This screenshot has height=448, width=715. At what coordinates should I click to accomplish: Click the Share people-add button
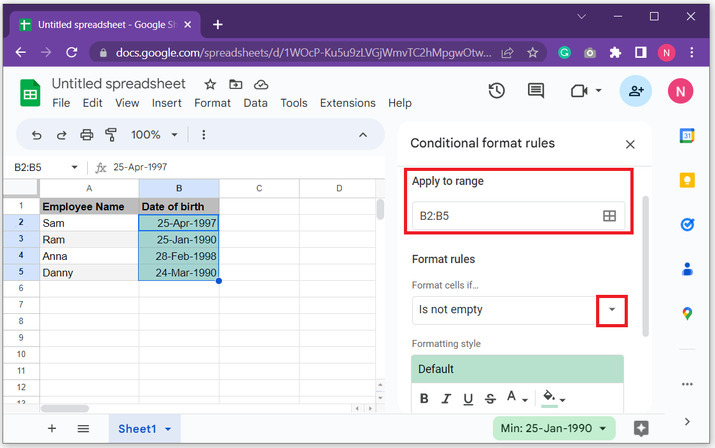pyautogui.click(x=636, y=91)
